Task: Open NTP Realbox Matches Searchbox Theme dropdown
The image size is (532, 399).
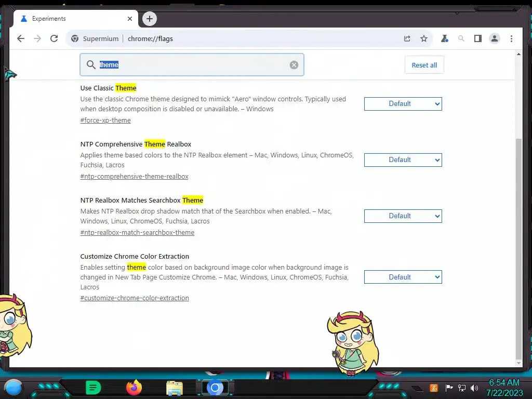Action: (x=403, y=216)
